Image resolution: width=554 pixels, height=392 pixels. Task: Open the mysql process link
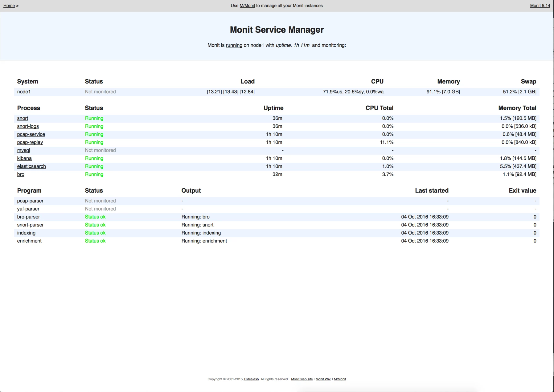(23, 150)
